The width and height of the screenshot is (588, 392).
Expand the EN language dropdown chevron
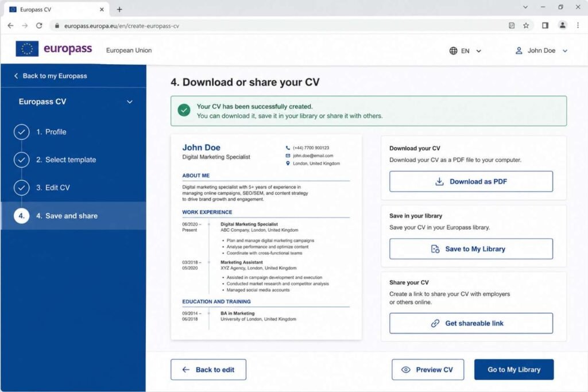(x=478, y=51)
